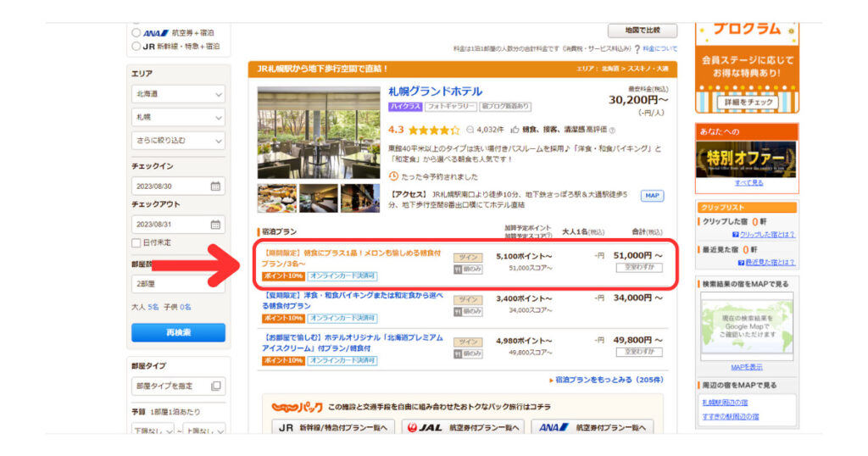
Task: Open the MAPを表示 link
Action: (747, 368)
